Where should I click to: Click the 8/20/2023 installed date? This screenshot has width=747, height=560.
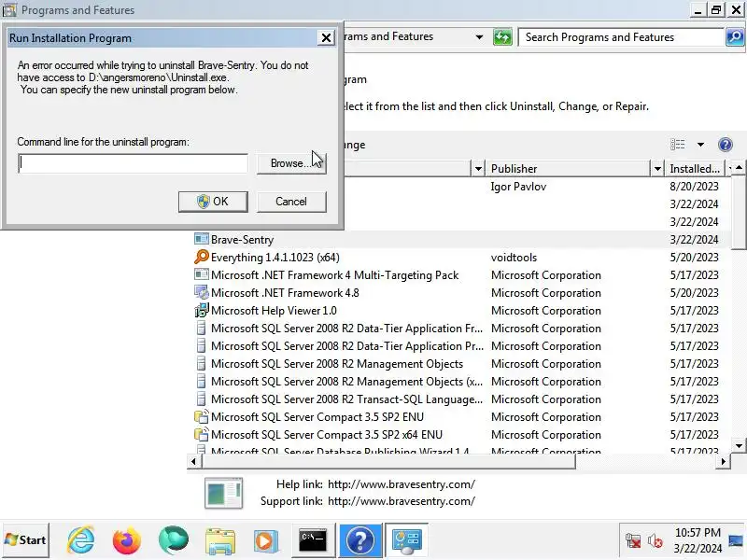694,186
